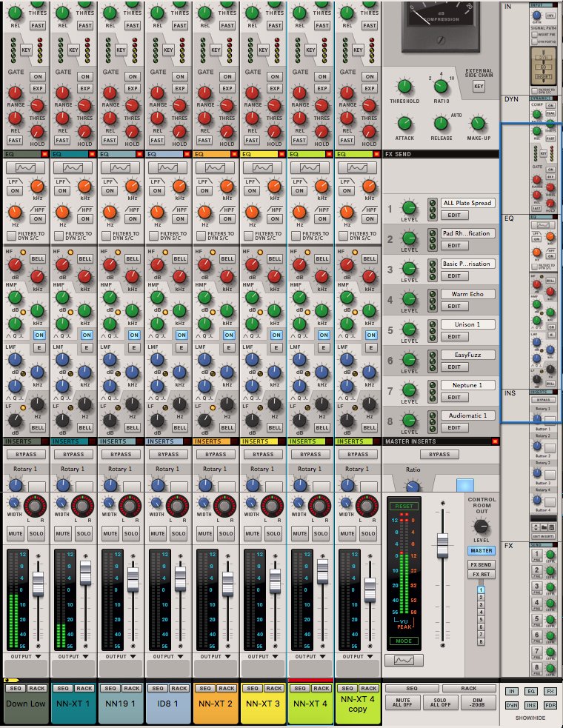This screenshot has height=728, width=563.
Task: Turn on the Gate for ID8 1 channel
Action: point(180,76)
